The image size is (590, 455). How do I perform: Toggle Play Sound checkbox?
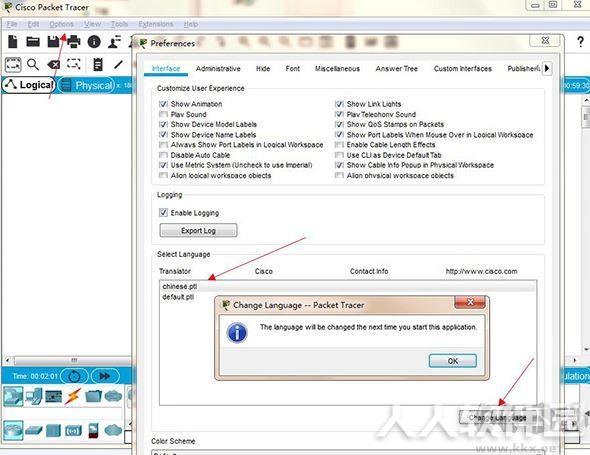[163, 114]
